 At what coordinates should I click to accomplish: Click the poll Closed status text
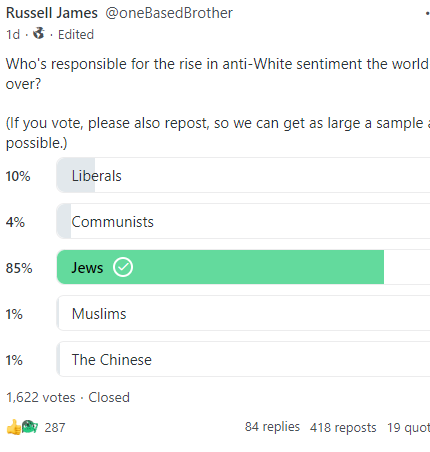point(109,397)
